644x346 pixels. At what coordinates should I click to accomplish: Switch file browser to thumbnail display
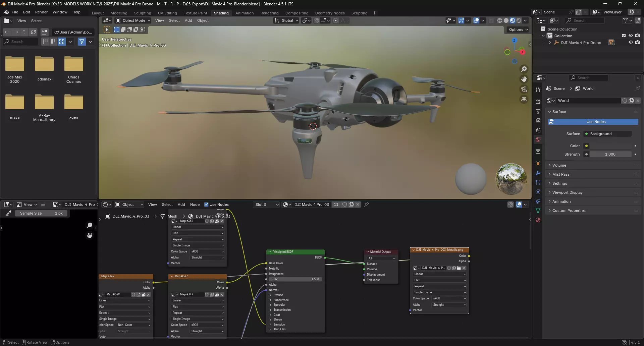point(62,42)
